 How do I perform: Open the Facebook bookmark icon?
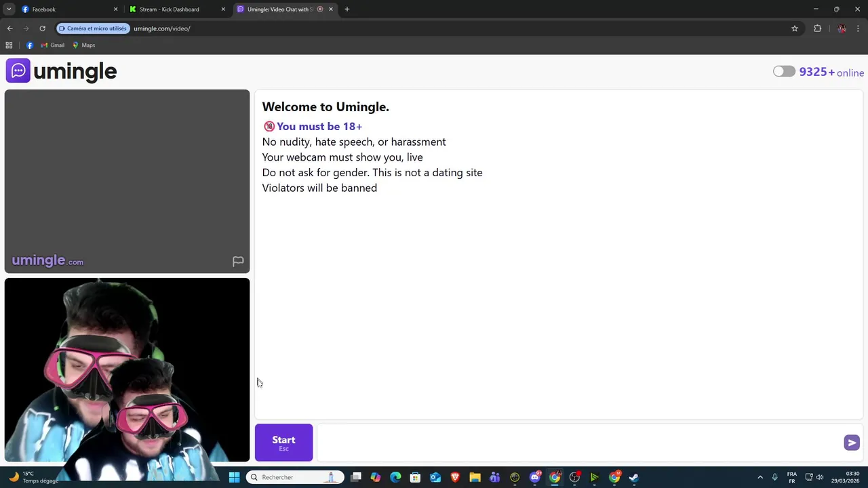(30, 45)
